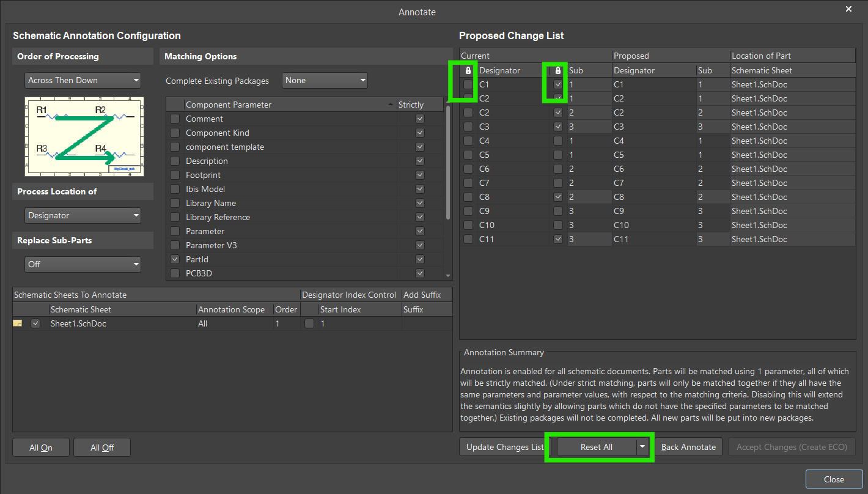Disable the PartId parameter checkbox
This screenshot has width=868, height=494.
coord(175,259)
